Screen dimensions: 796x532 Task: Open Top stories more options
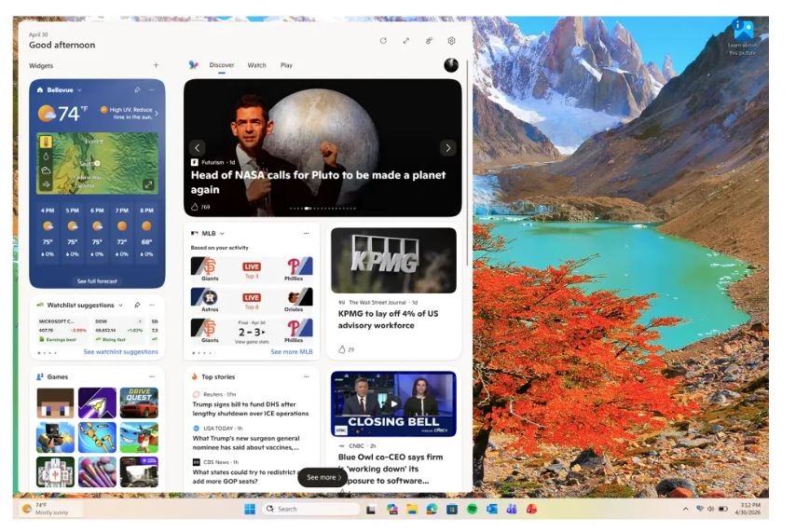tap(306, 376)
